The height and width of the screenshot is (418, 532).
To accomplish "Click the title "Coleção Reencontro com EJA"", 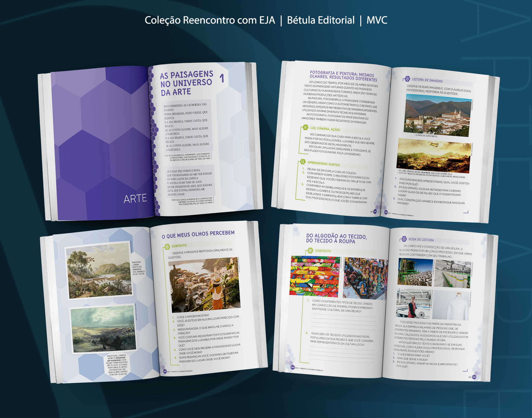I will click(210, 20).
